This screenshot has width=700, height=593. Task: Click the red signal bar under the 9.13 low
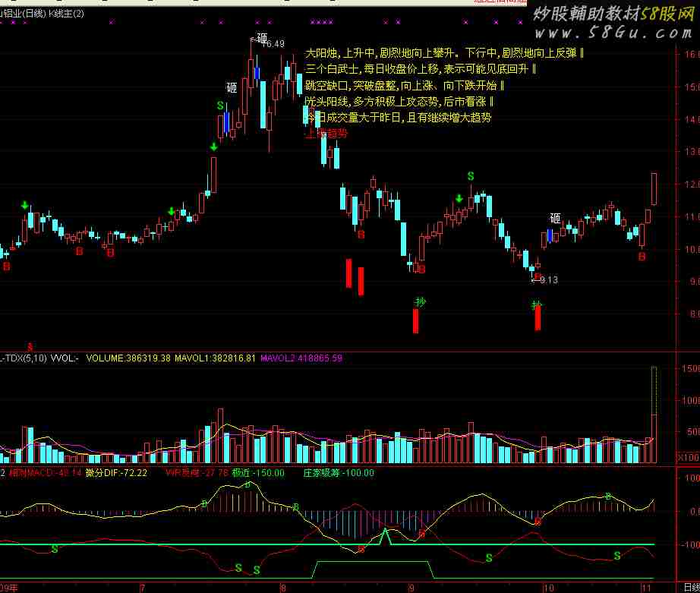pyautogui.click(x=538, y=318)
